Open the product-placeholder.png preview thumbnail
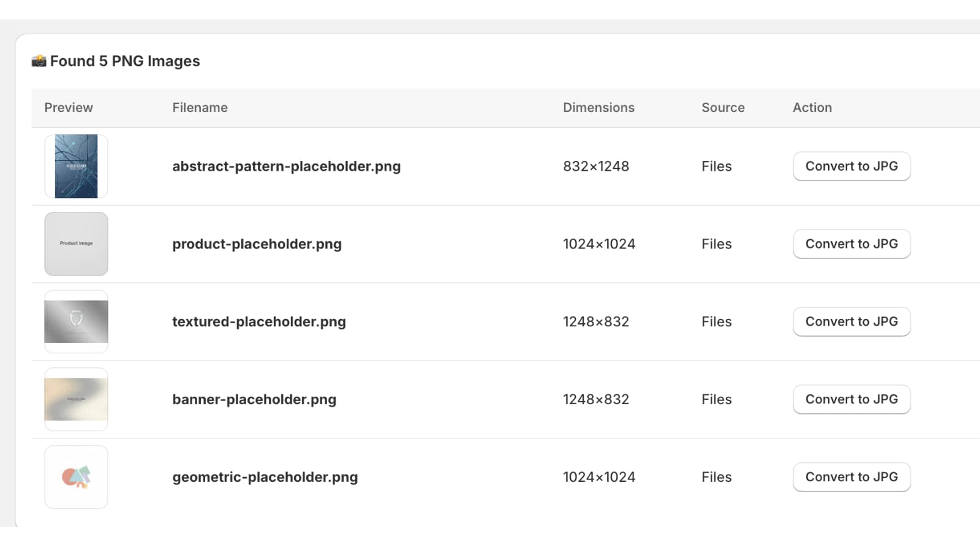Image resolution: width=980 pixels, height=551 pixels. [x=76, y=244]
